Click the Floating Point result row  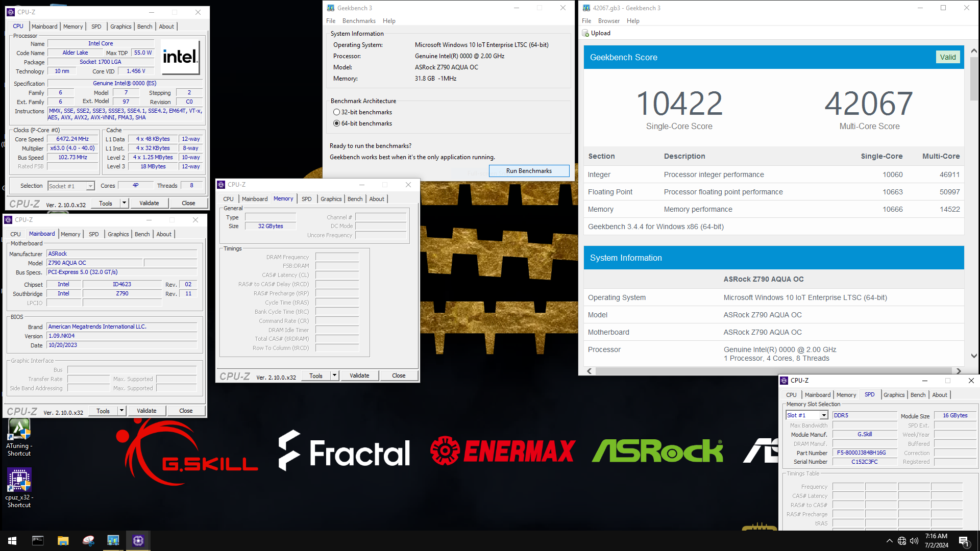tap(774, 192)
